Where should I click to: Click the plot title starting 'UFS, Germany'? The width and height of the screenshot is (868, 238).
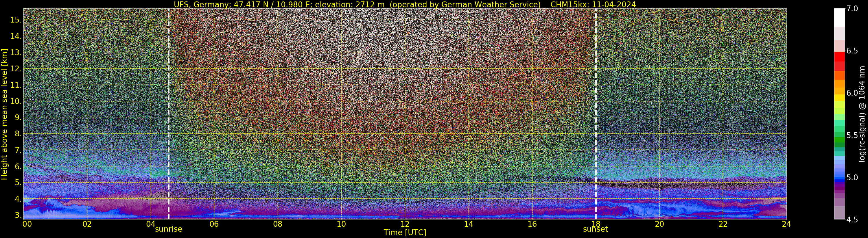click(x=405, y=4)
